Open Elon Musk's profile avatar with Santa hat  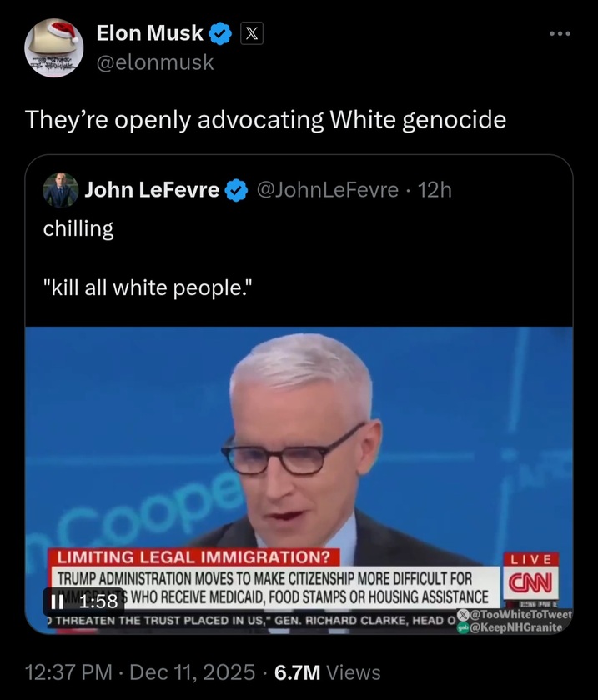click(x=53, y=47)
